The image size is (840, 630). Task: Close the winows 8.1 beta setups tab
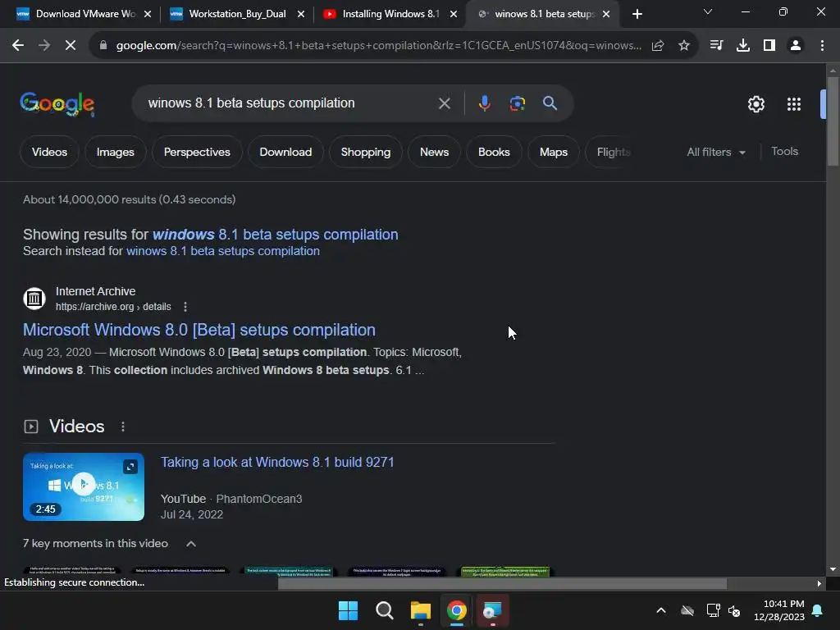click(606, 14)
